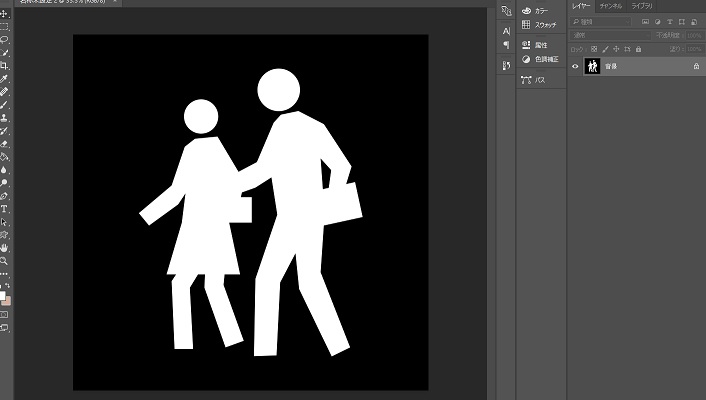Switch to the チャンネル (Channels) tab
The width and height of the screenshot is (706, 400).
pyautogui.click(x=610, y=6)
